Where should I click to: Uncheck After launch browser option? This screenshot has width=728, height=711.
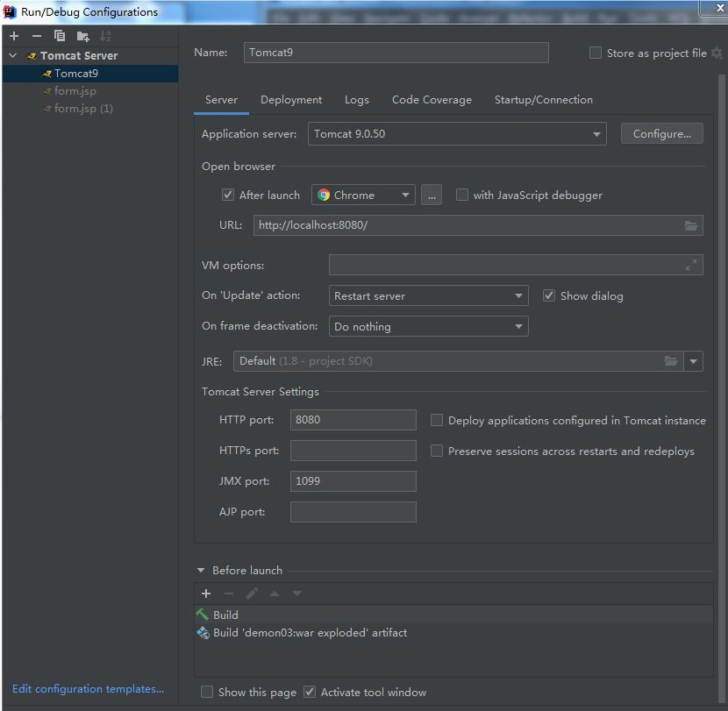227,195
